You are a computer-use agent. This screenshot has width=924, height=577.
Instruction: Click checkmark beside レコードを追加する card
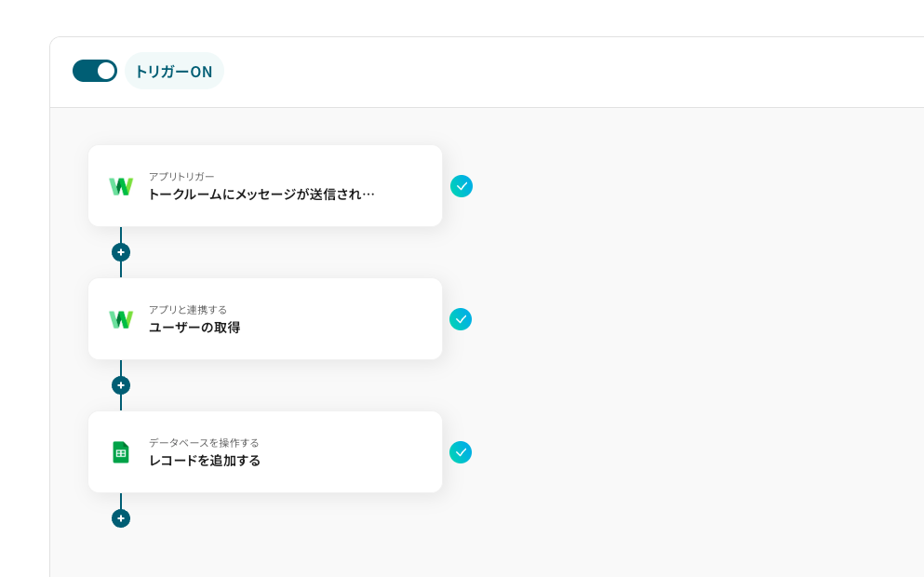(x=461, y=452)
